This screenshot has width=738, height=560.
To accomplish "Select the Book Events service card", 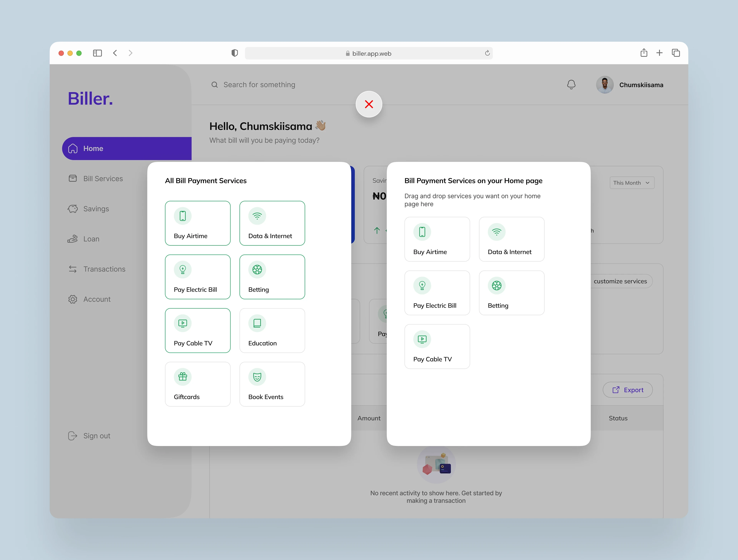I will [x=272, y=384].
